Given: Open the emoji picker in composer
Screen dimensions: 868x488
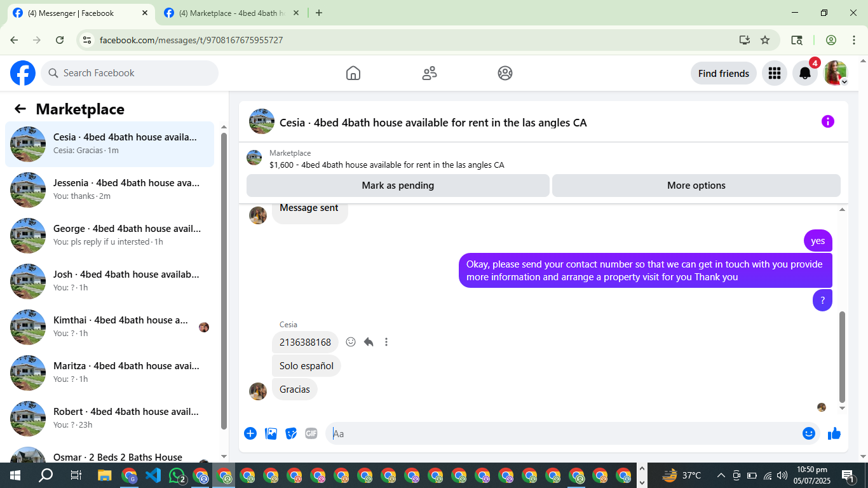Looking at the screenshot, I should (x=808, y=433).
